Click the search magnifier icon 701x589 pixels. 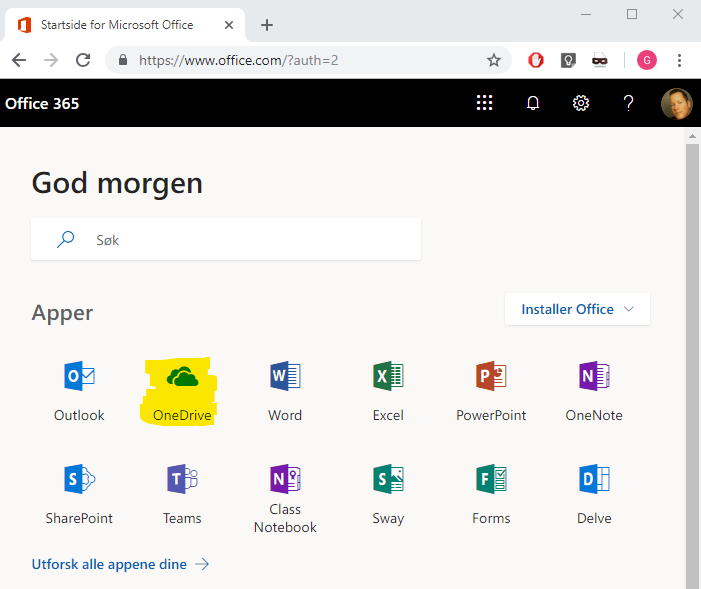[x=65, y=239]
